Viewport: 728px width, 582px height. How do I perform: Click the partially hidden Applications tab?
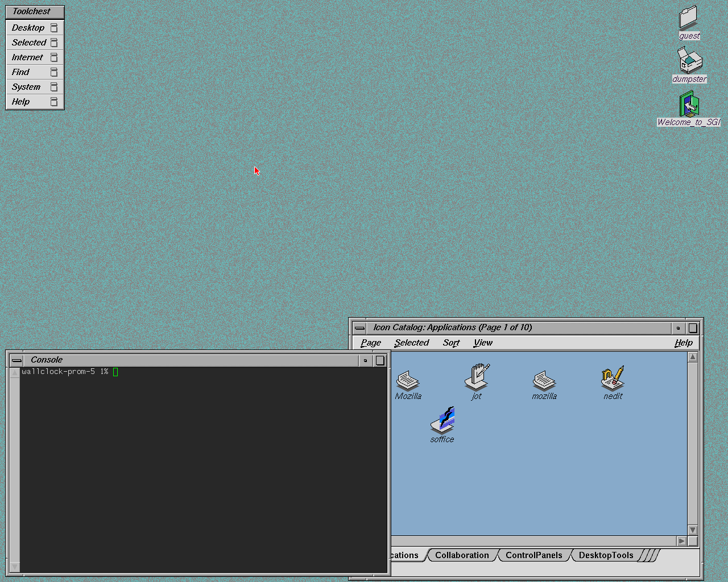tap(406, 555)
